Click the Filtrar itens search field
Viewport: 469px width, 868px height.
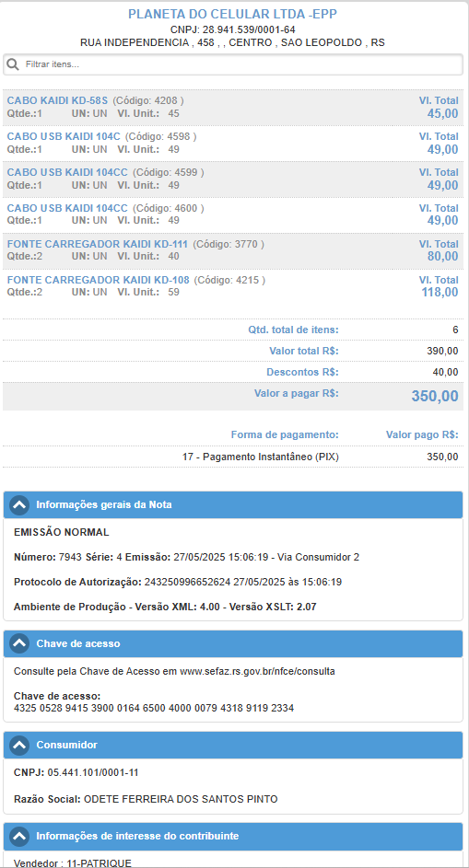(233, 64)
